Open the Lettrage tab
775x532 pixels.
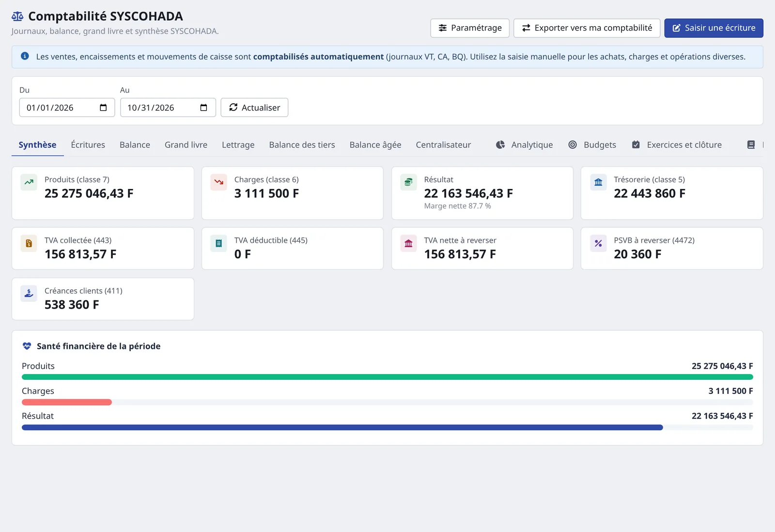(238, 145)
